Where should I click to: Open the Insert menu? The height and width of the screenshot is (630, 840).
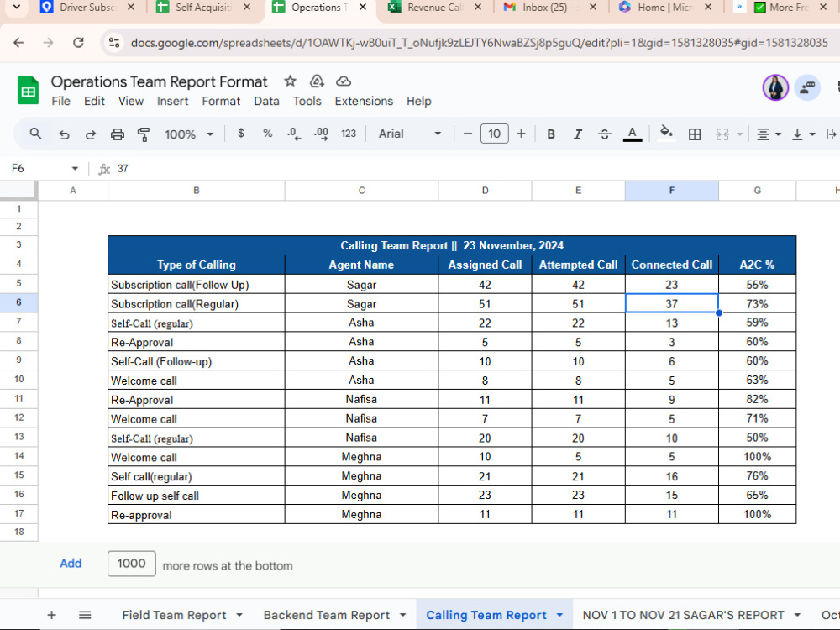coord(172,102)
